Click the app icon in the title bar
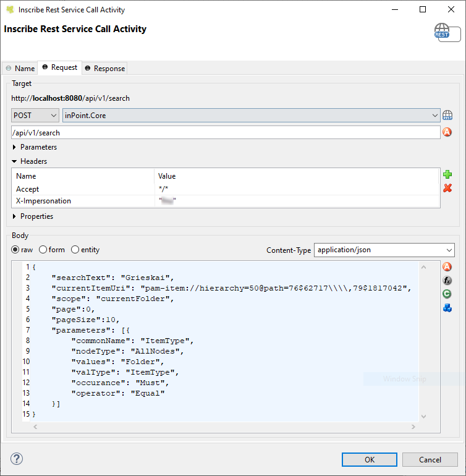Image resolution: width=466 pixels, height=476 pixels. [10, 10]
